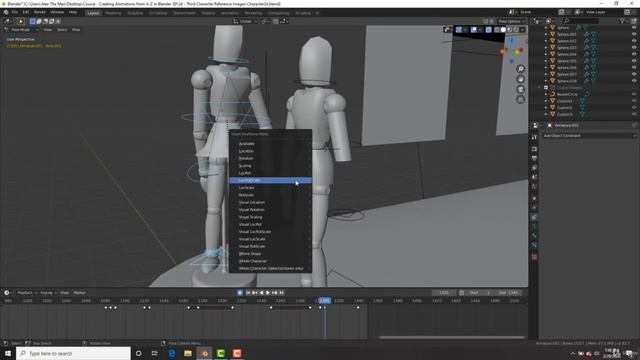Open outliner filter dropdown
The height and width of the screenshot is (360, 640).
pyautogui.click(x=623, y=21)
